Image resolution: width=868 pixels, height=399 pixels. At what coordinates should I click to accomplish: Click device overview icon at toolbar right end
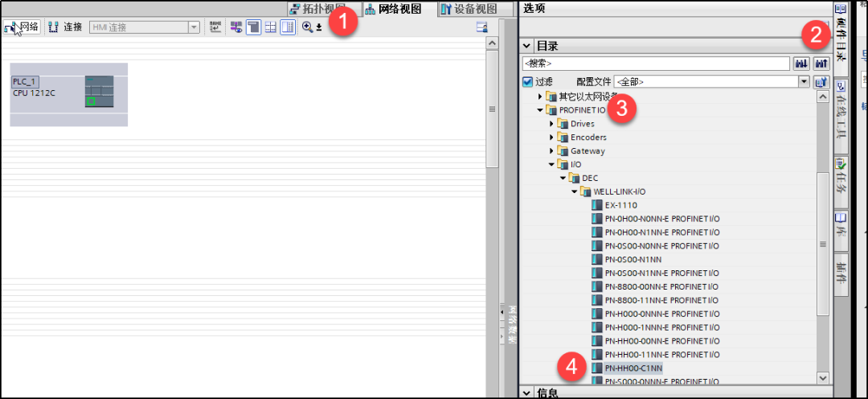pos(481,27)
